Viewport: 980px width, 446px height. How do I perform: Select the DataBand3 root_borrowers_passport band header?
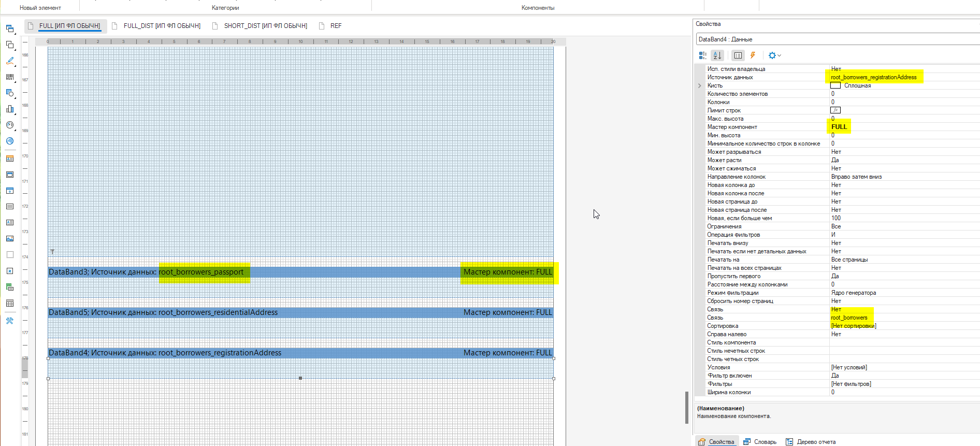point(300,272)
